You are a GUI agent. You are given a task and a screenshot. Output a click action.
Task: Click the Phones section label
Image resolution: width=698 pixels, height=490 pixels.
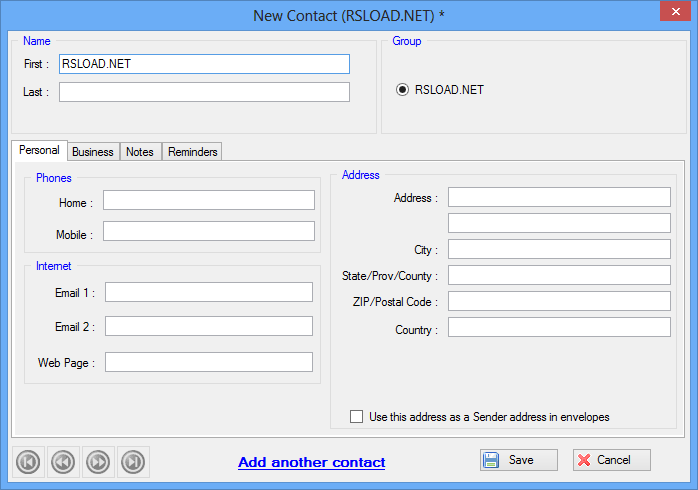[x=53, y=178]
